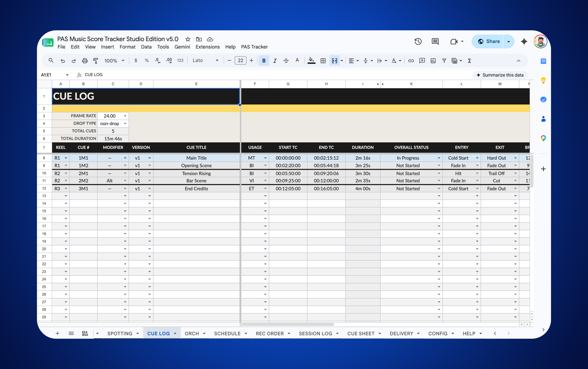Open the File menu
The height and width of the screenshot is (369, 588).
(x=61, y=47)
